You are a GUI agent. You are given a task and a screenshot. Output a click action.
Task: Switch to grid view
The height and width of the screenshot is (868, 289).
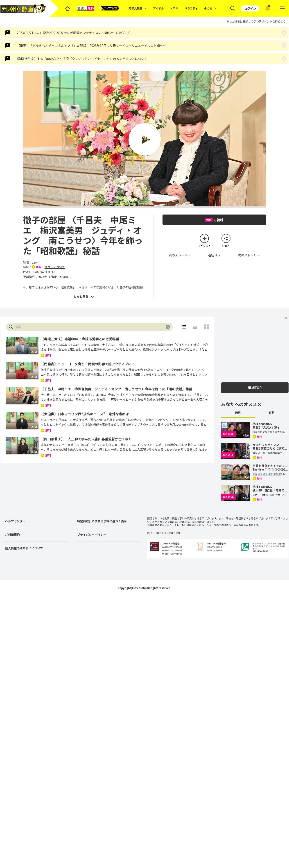206,327
